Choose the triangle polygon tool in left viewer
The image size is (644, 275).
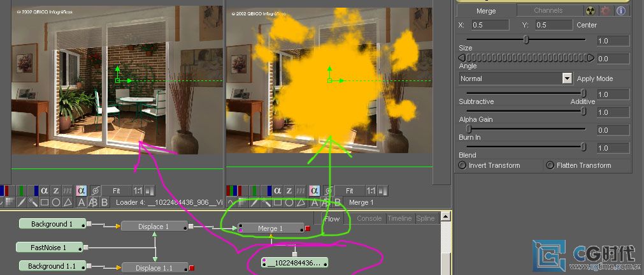click(x=68, y=202)
